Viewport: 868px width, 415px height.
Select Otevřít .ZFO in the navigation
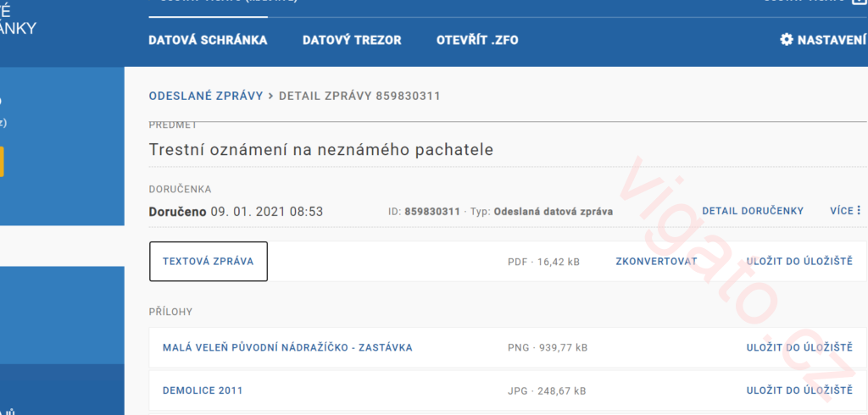click(x=477, y=40)
